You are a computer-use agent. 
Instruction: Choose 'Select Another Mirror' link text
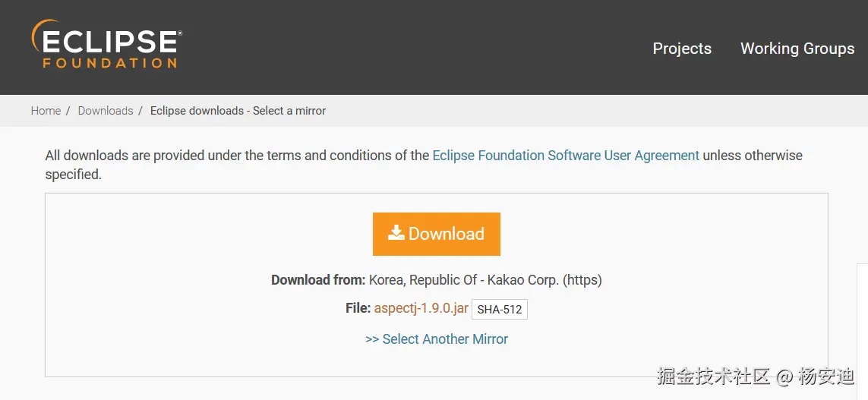445,339
